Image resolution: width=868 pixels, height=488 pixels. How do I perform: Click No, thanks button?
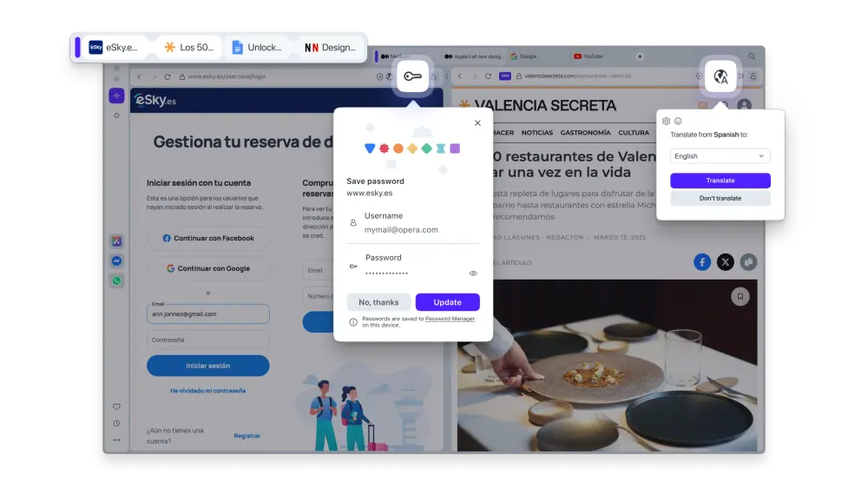pyautogui.click(x=378, y=302)
